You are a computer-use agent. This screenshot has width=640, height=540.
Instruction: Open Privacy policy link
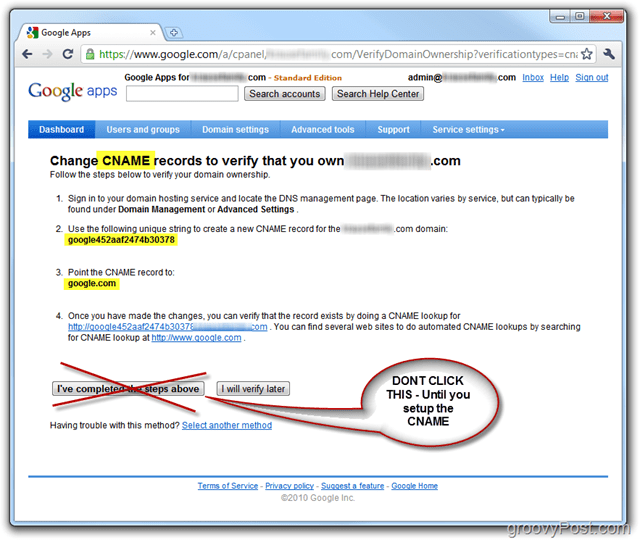(x=289, y=486)
